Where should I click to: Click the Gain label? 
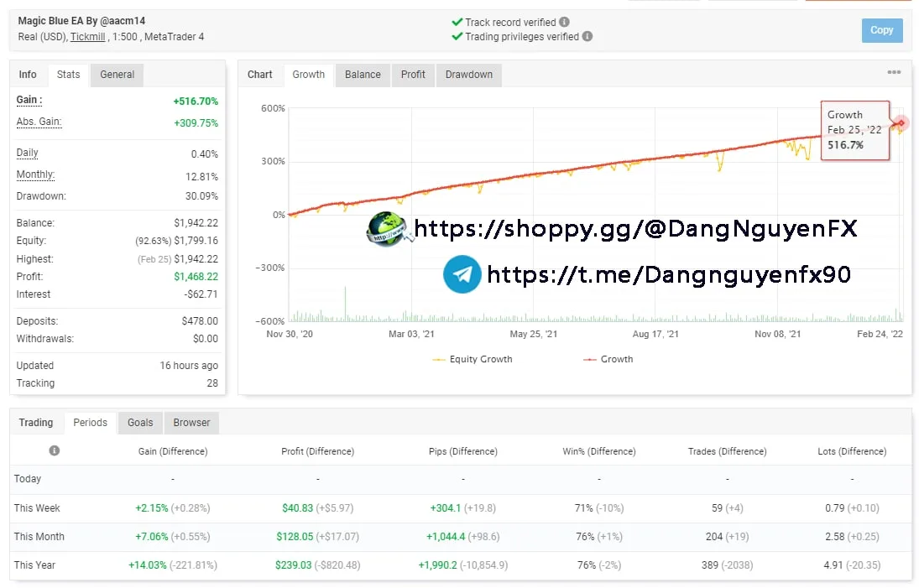tap(29, 100)
